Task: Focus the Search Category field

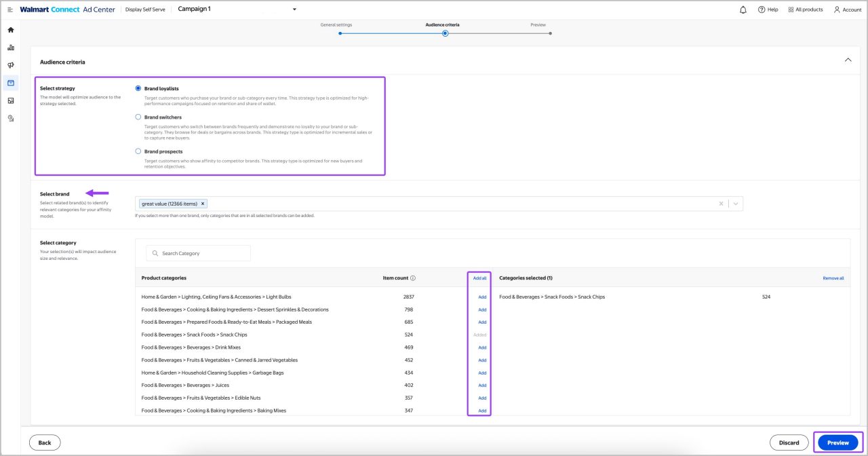Action: pyautogui.click(x=198, y=253)
